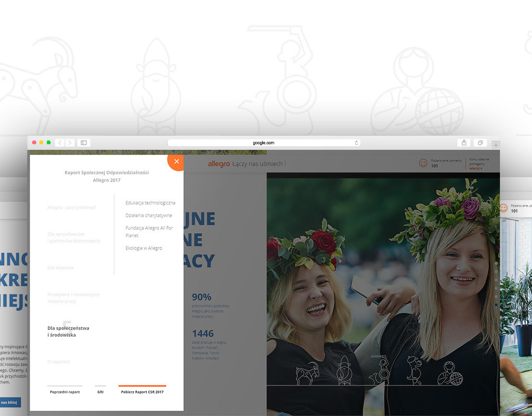The width and height of the screenshot is (532, 416).
Task: Select 'Dla społeczeństwa i środowiska' menu item
Action: (68, 331)
